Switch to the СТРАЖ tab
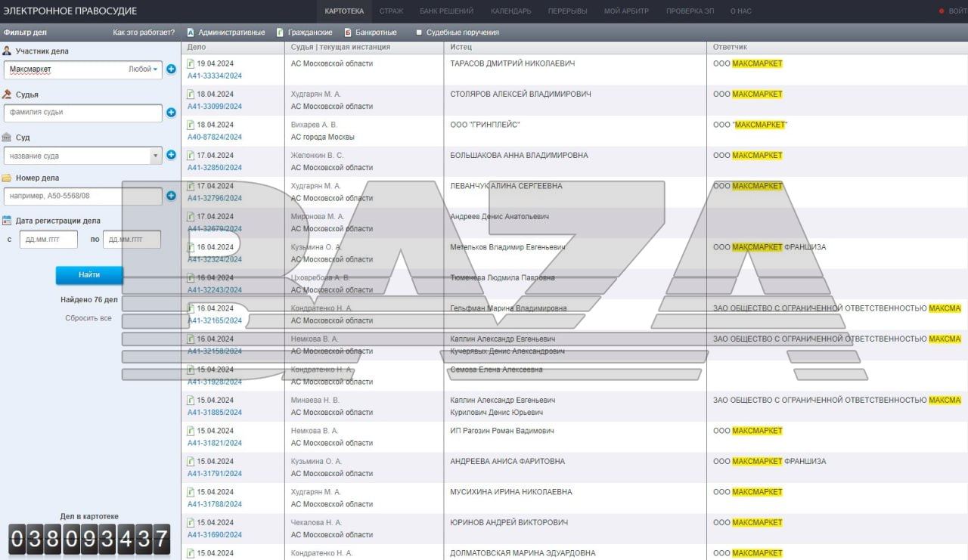968x560 pixels. pyautogui.click(x=391, y=11)
